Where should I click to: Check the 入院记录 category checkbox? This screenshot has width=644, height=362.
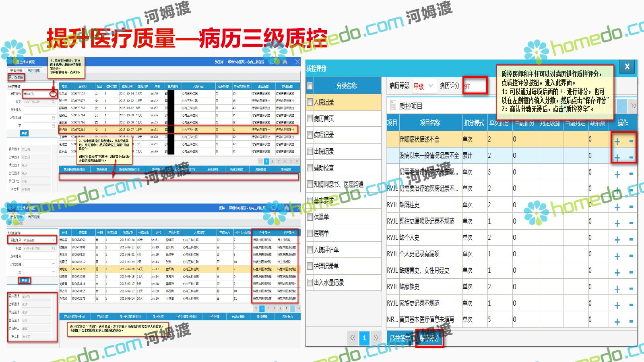pyautogui.click(x=310, y=102)
